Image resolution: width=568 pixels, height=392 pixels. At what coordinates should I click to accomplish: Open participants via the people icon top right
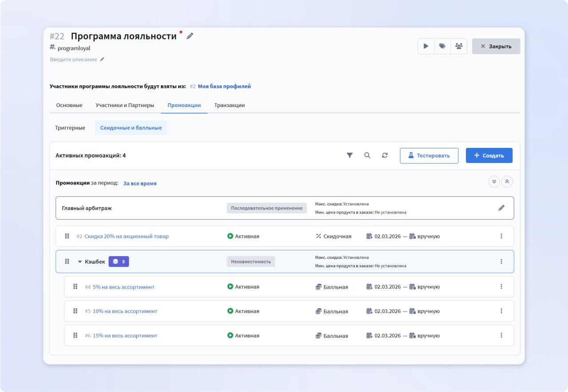pos(459,46)
